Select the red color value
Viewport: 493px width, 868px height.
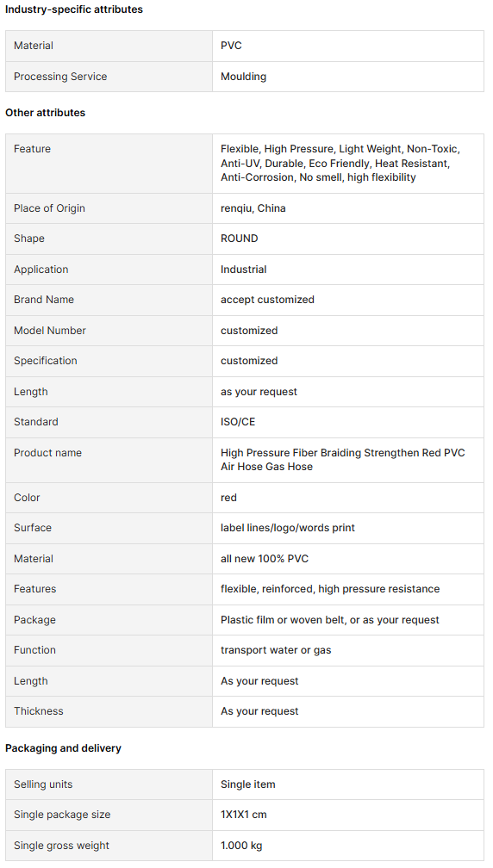[x=228, y=498]
